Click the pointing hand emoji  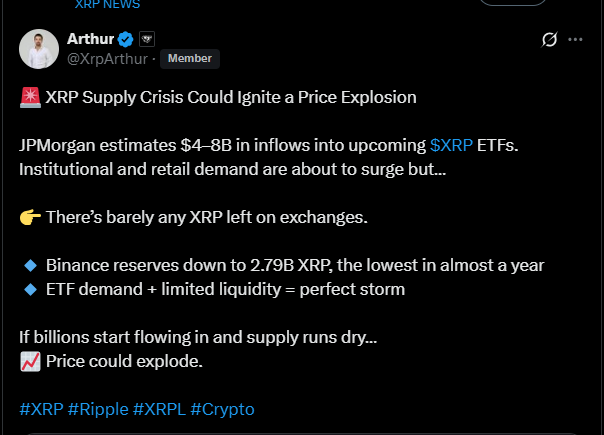pos(29,217)
